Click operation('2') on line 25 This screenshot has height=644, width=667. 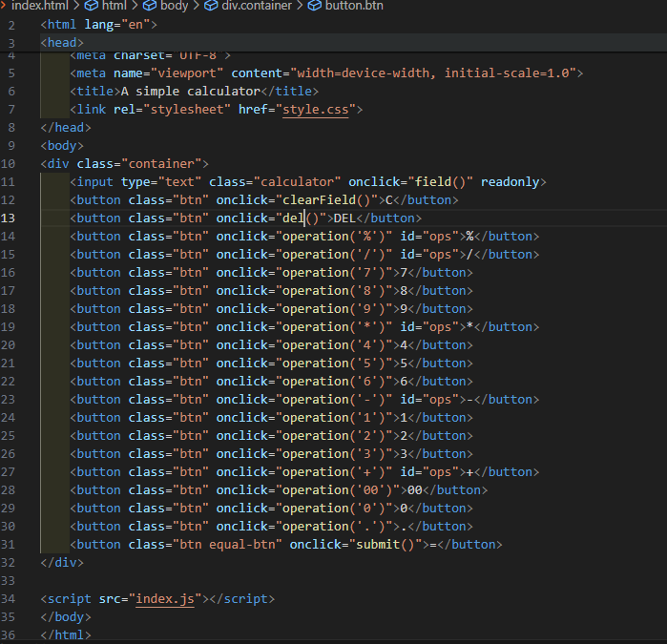click(x=334, y=436)
